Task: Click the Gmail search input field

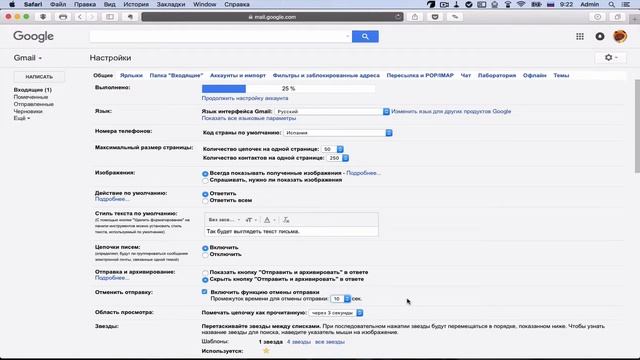Action: 220,36
